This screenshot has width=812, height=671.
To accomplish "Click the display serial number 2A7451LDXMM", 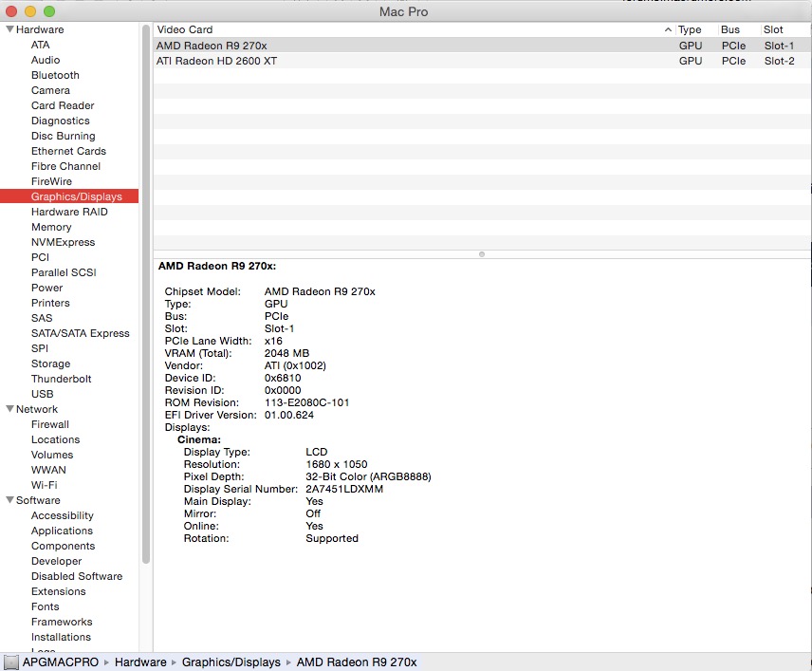I will [343, 489].
